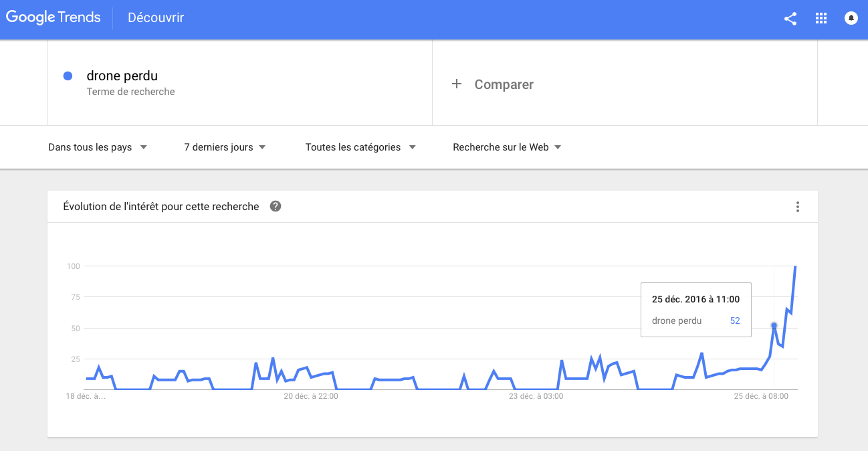Click the plus icon beside Comparer
Screen dimensions: 868x451
click(457, 84)
